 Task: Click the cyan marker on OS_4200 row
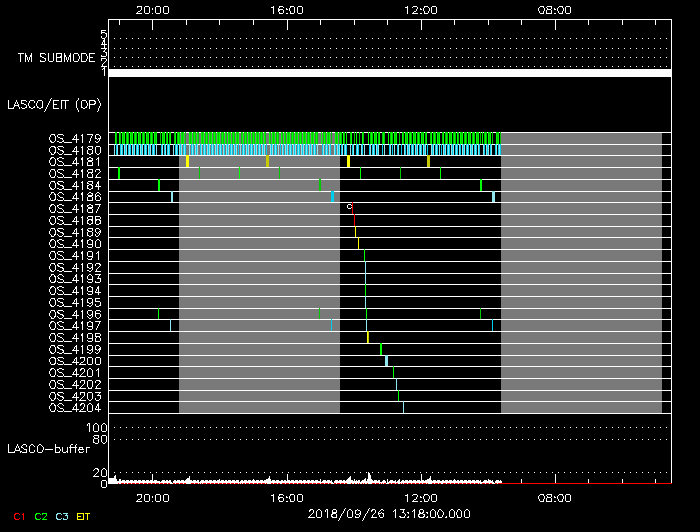(x=386, y=361)
